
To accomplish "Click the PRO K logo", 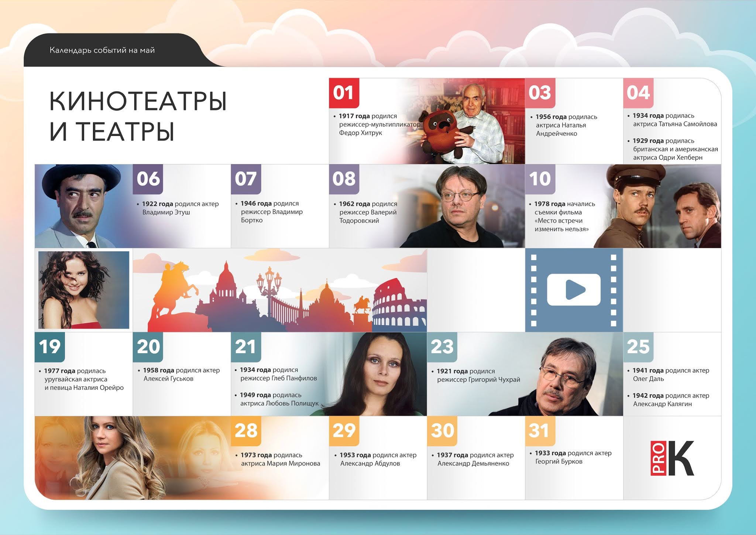I will coord(672,458).
